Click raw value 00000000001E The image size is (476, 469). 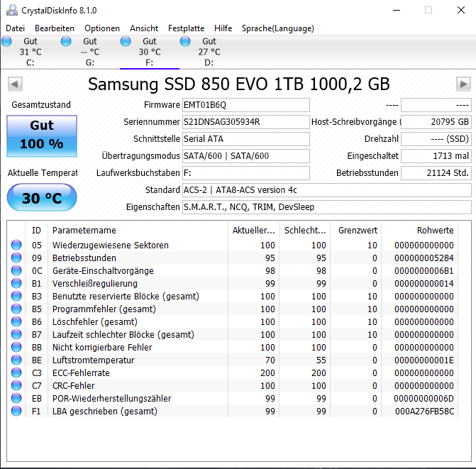coord(424,360)
